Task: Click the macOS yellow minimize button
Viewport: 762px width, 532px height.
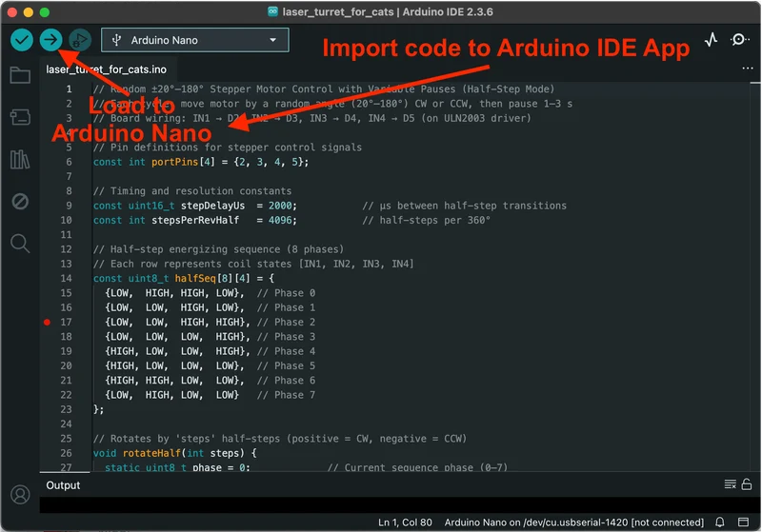Action: pyautogui.click(x=29, y=12)
